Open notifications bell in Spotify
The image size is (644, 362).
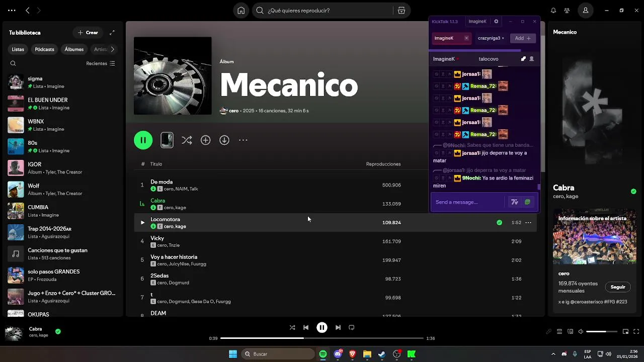(x=553, y=11)
